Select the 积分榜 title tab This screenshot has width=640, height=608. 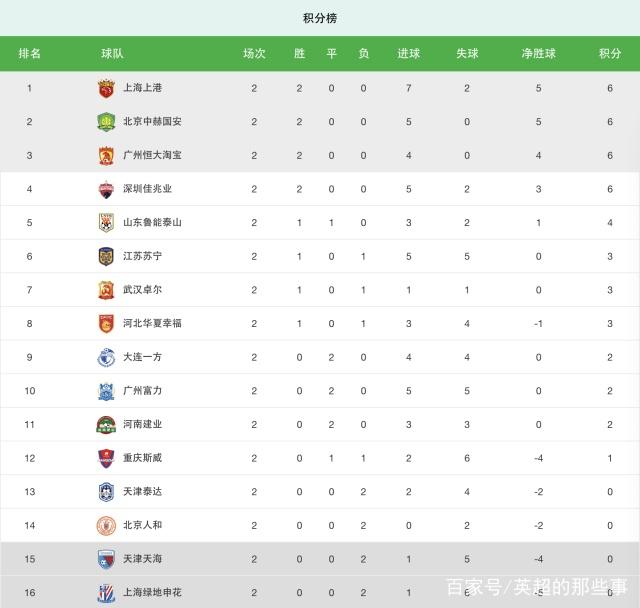(320, 17)
